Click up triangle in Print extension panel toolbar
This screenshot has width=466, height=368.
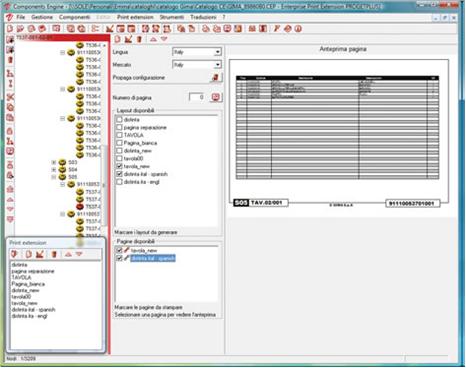click(68, 254)
